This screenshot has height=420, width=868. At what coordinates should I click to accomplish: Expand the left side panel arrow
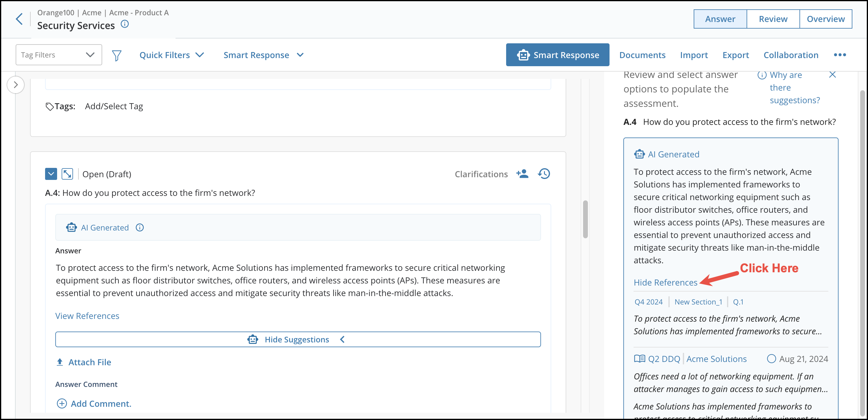coord(16,85)
